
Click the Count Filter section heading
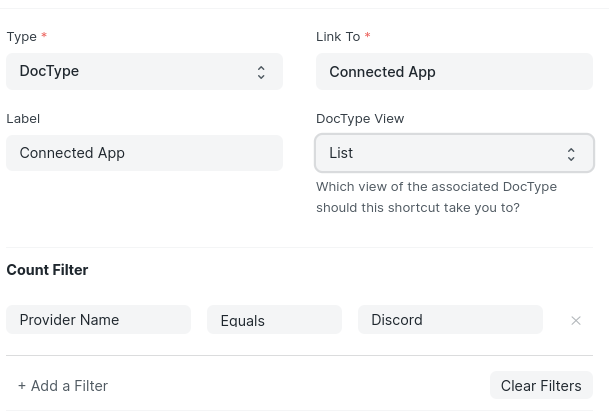(47, 270)
